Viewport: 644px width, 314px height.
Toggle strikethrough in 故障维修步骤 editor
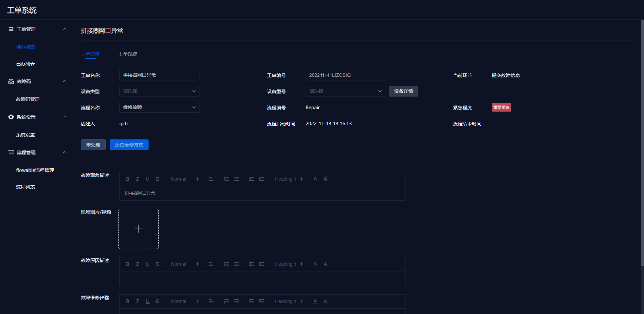click(158, 301)
